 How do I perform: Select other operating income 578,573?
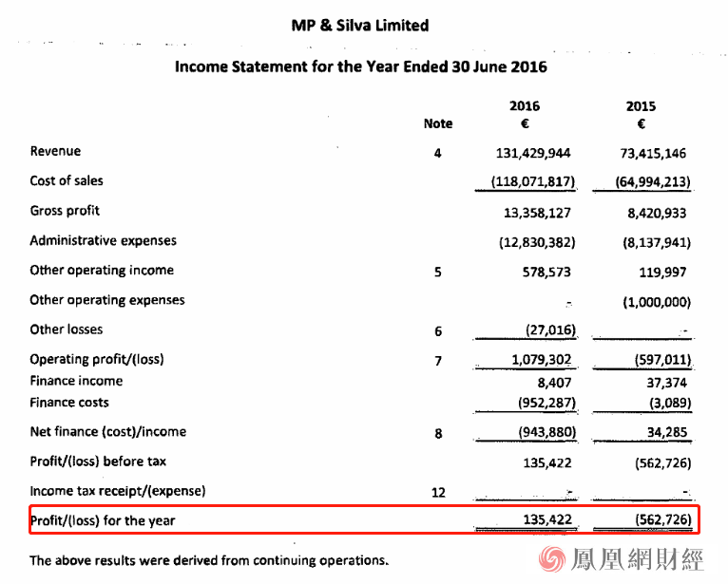click(546, 273)
